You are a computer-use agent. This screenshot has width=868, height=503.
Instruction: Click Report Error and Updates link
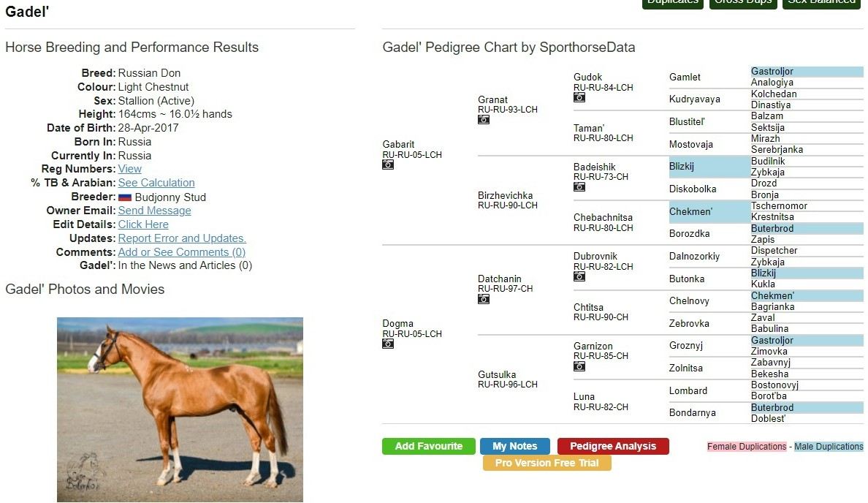[x=182, y=238]
